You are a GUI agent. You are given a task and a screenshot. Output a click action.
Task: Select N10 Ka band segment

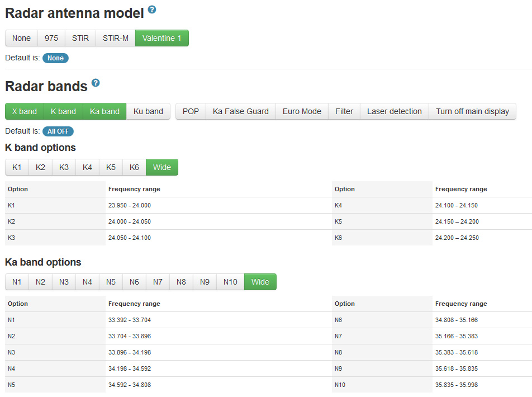230,282
